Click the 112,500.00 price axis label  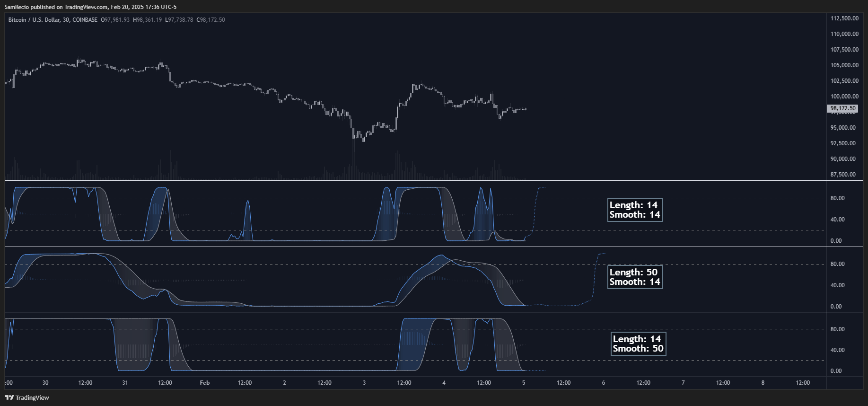[x=844, y=18]
